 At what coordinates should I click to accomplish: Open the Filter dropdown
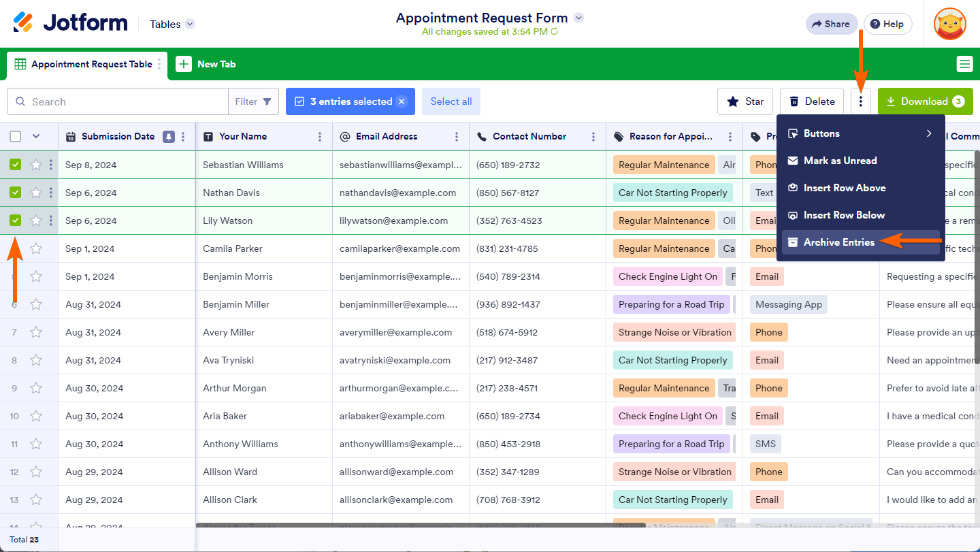[x=253, y=101]
